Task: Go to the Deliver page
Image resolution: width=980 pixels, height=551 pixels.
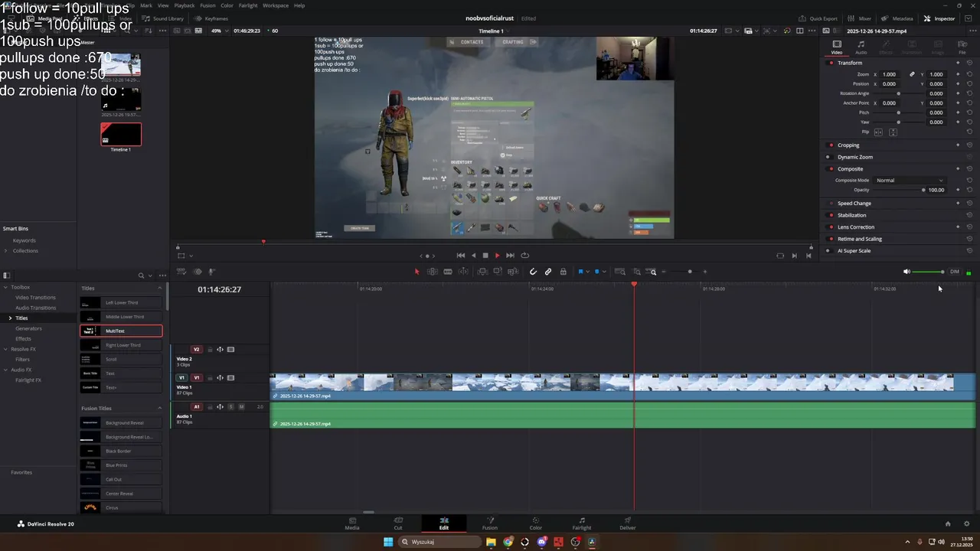Action: pos(628,523)
